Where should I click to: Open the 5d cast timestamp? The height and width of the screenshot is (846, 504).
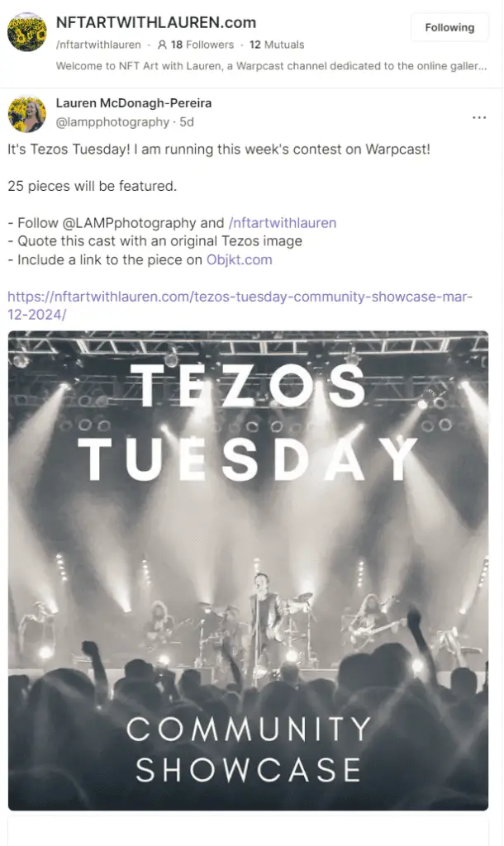pos(187,122)
